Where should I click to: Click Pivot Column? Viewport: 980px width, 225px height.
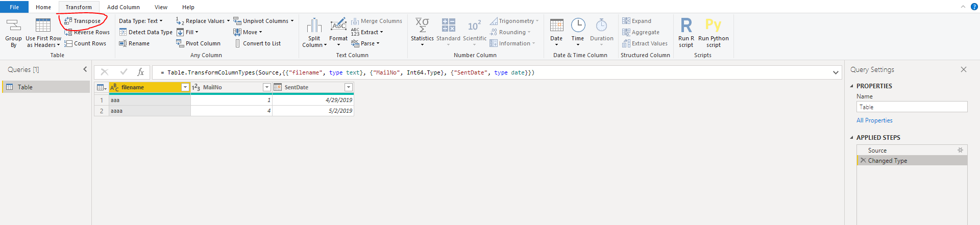pos(199,43)
